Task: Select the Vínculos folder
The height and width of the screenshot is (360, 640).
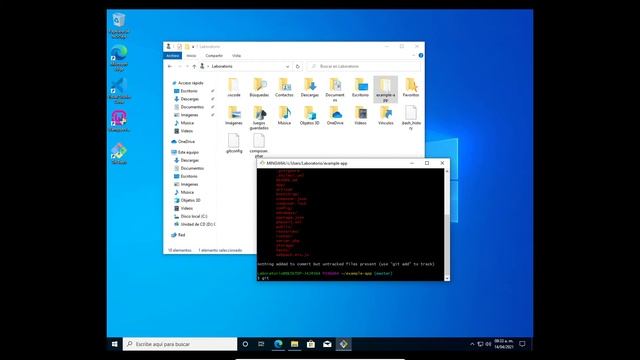Action: [x=386, y=115]
